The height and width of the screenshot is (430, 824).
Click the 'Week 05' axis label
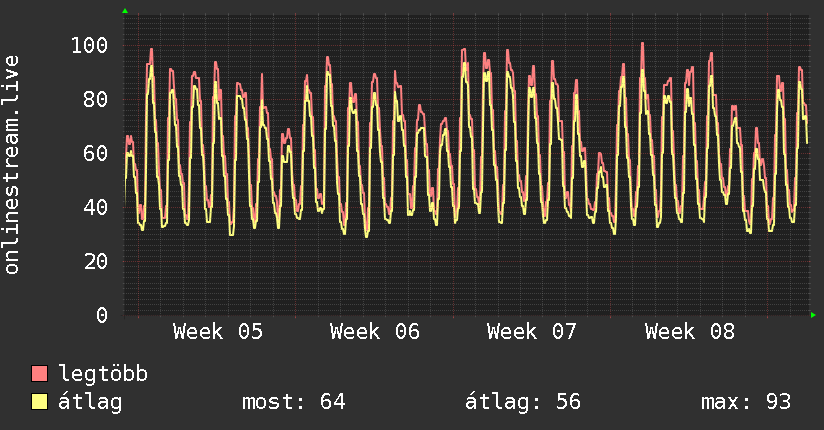click(218, 332)
